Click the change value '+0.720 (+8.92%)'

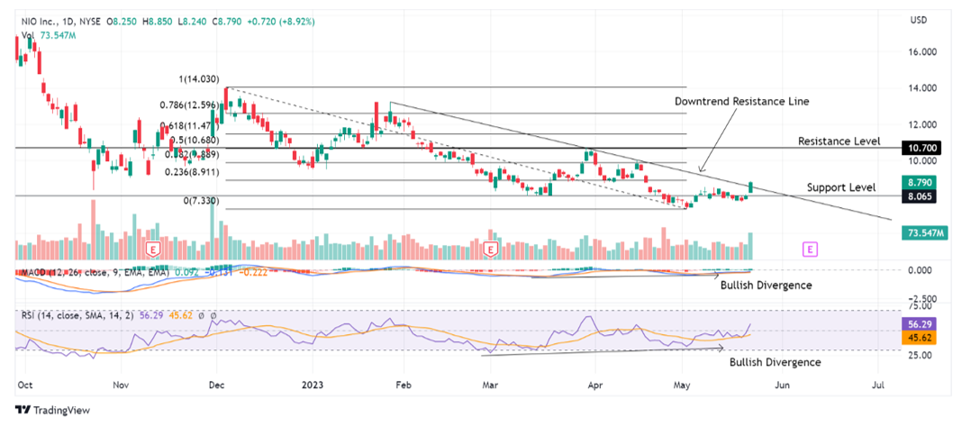point(279,22)
